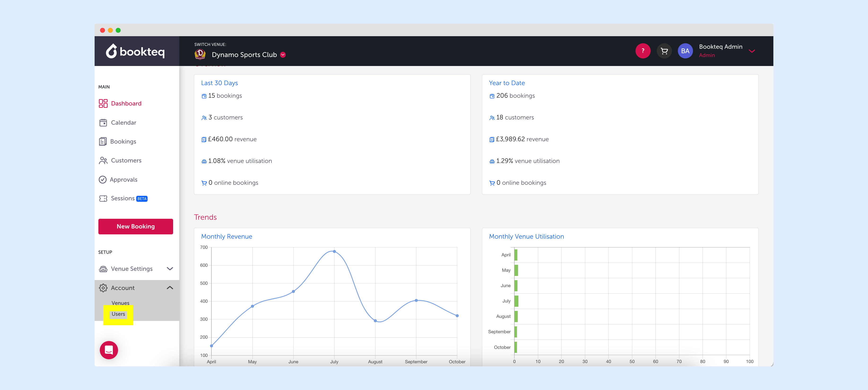This screenshot has width=868, height=390.
Task: Open the Users link under Account
Action: (118, 314)
